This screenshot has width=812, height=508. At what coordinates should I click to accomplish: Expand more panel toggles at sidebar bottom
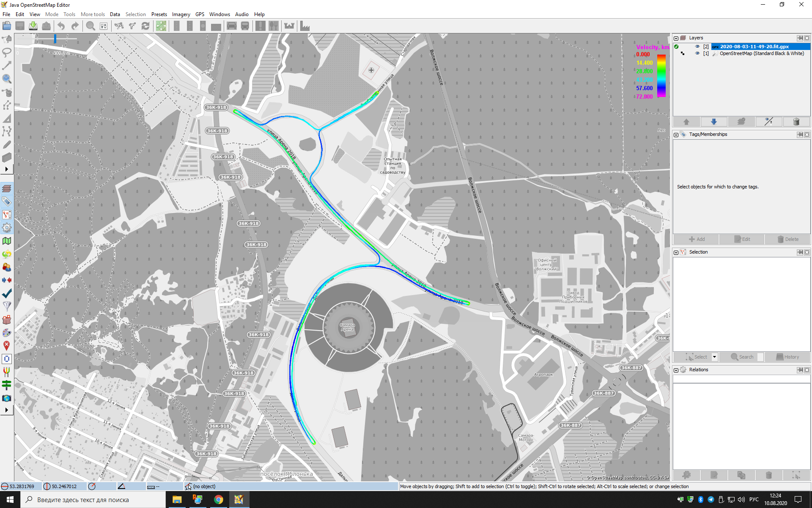(7, 410)
